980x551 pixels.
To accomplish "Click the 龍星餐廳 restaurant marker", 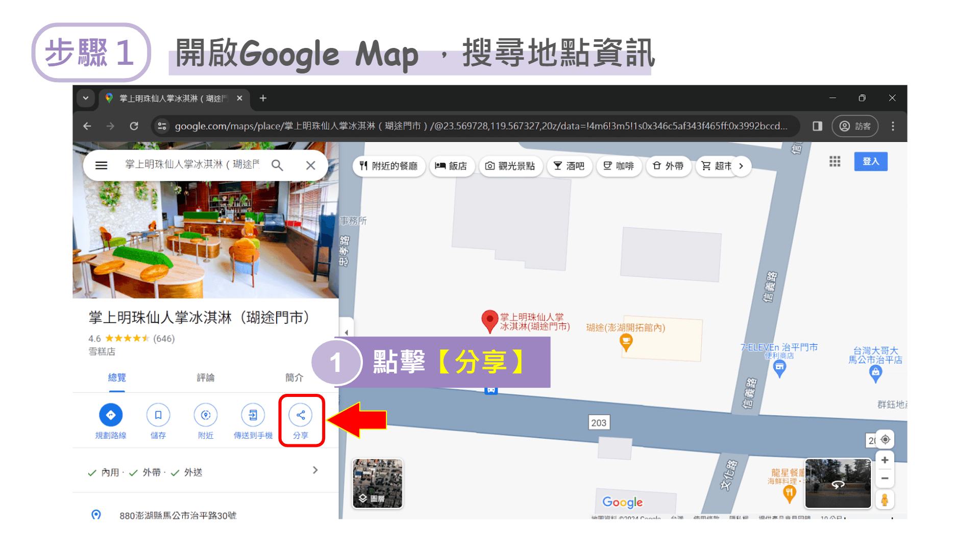I will 790,493.
